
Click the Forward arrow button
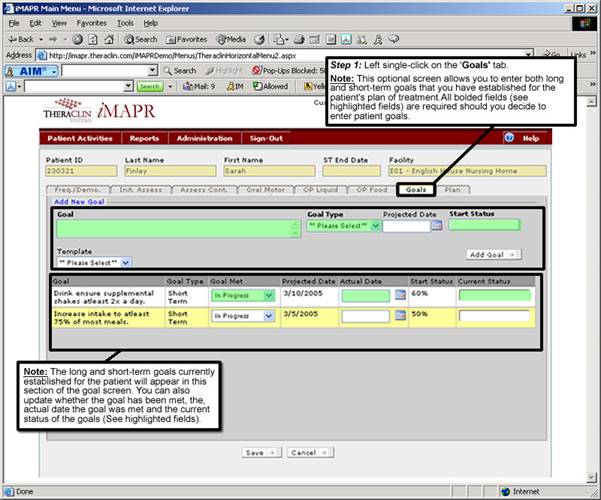click(53, 39)
